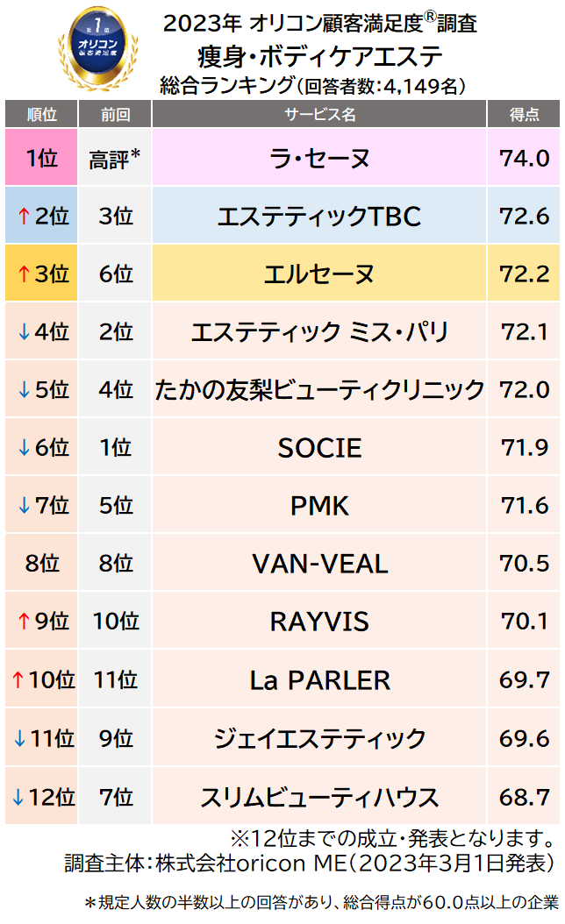Click the 74.0 score for first place
The height and width of the screenshot is (924, 565).
[x=525, y=159]
